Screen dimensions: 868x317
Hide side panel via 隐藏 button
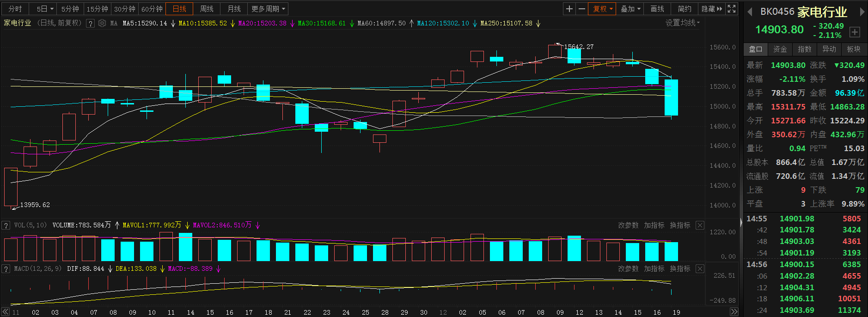point(711,9)
